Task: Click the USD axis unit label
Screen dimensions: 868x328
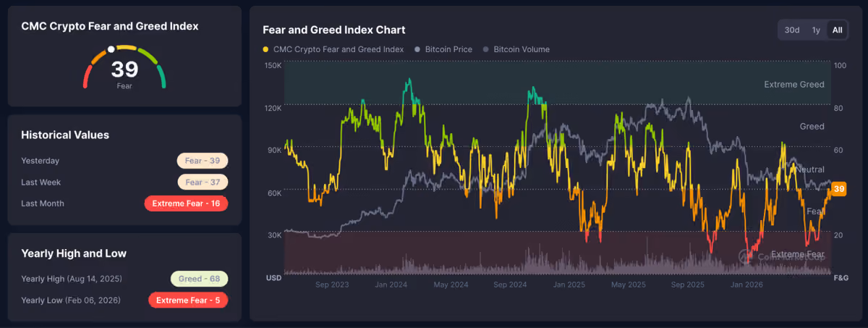Action: point(273,277)
